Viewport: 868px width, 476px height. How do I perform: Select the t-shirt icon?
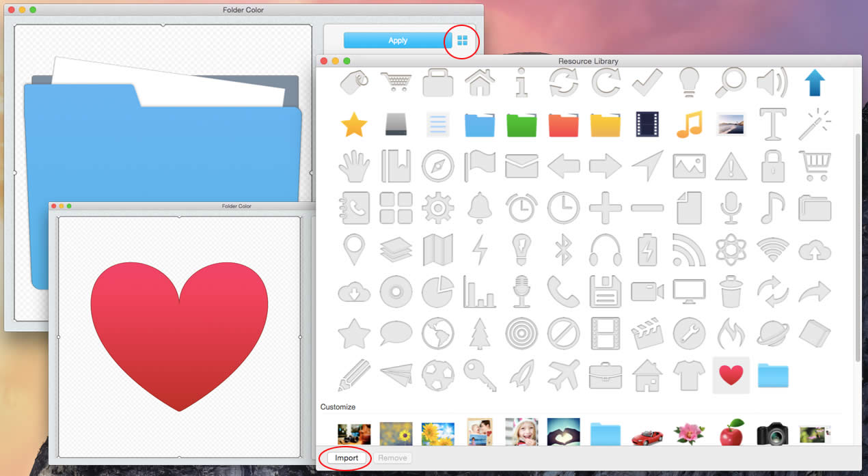tap(689, 376)
